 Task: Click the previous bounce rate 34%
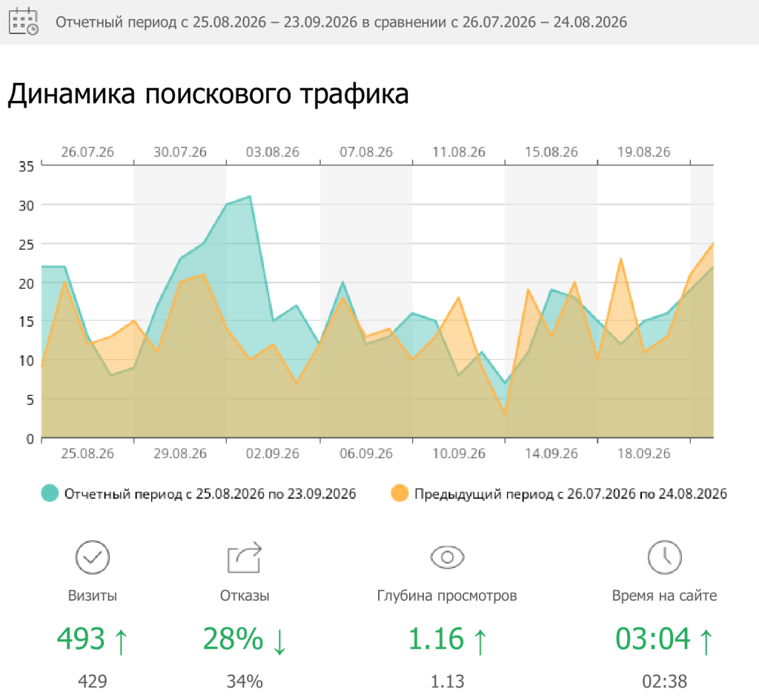245,681
